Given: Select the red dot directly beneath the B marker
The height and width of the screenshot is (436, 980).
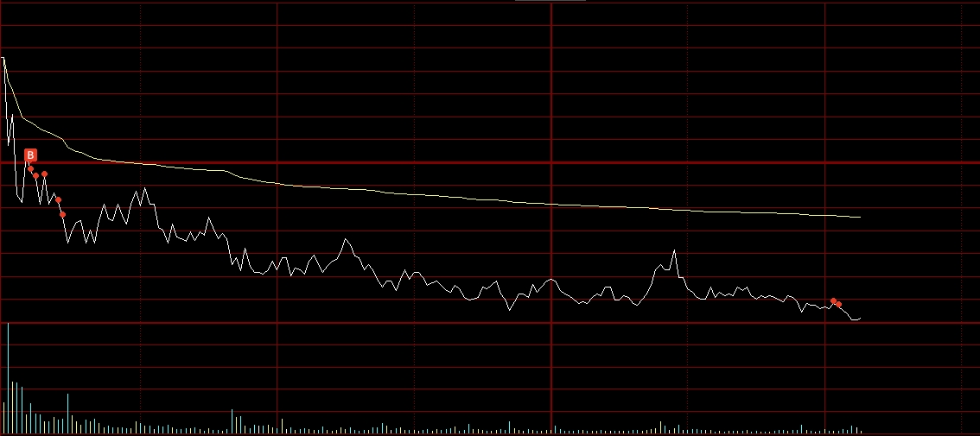Looking at the screenshot, I should [x=30, y=168].
